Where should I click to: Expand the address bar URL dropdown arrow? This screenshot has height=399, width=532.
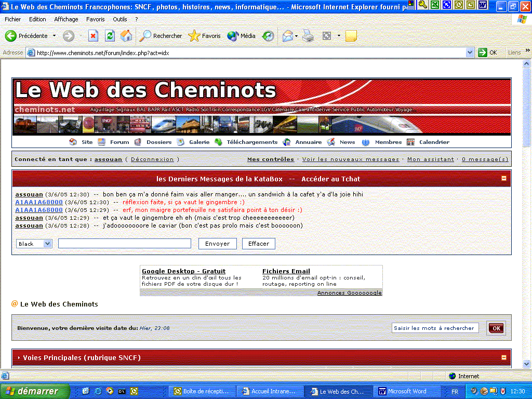click(x=470, y=52)
